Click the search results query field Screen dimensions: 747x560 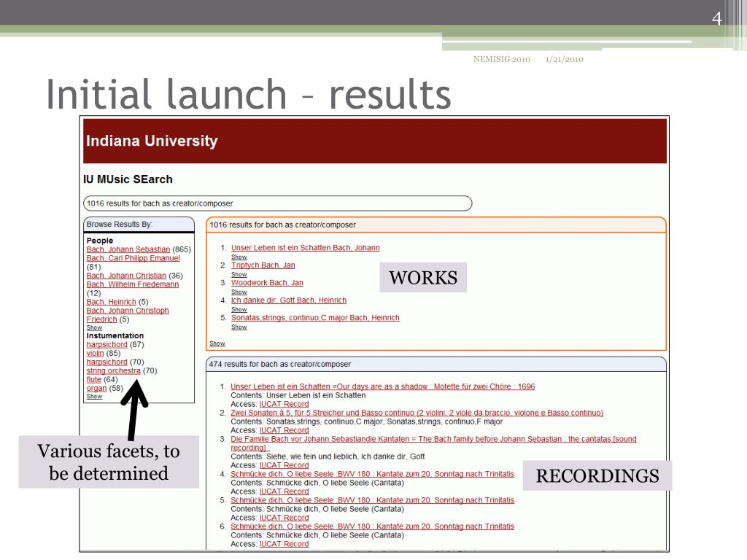point(277,203)
